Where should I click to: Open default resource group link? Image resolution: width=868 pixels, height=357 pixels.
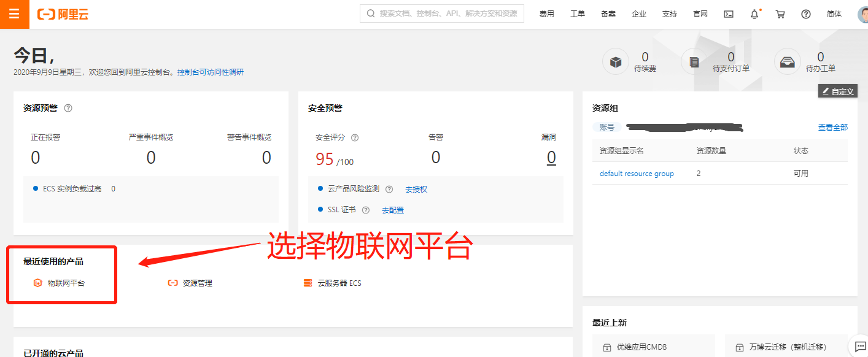click(x=637, y=174)
